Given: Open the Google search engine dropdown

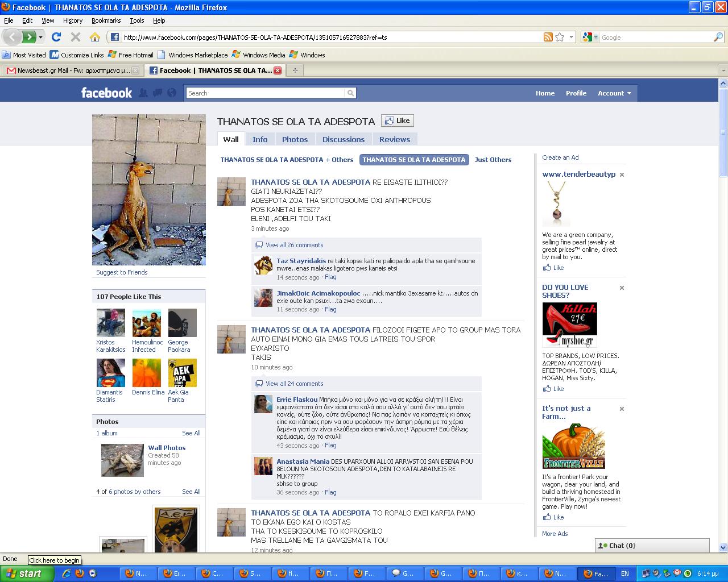Looking at the screenshot, I should click(590, 37).
